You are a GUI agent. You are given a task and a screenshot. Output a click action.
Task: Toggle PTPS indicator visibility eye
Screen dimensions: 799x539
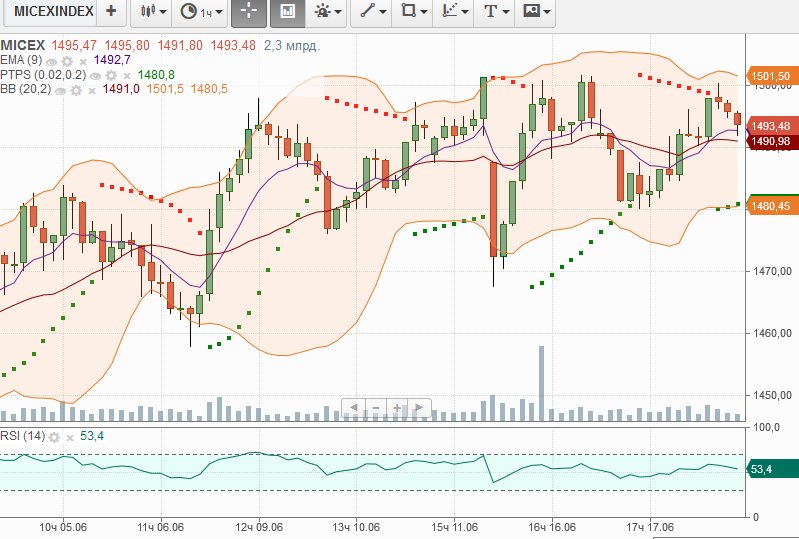96,75
